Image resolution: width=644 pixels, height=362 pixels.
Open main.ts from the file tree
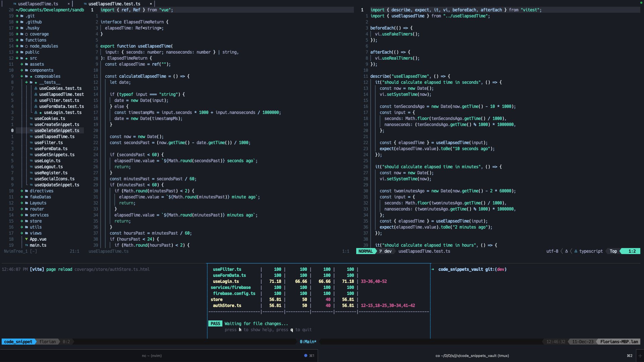[x=38, y=245]
